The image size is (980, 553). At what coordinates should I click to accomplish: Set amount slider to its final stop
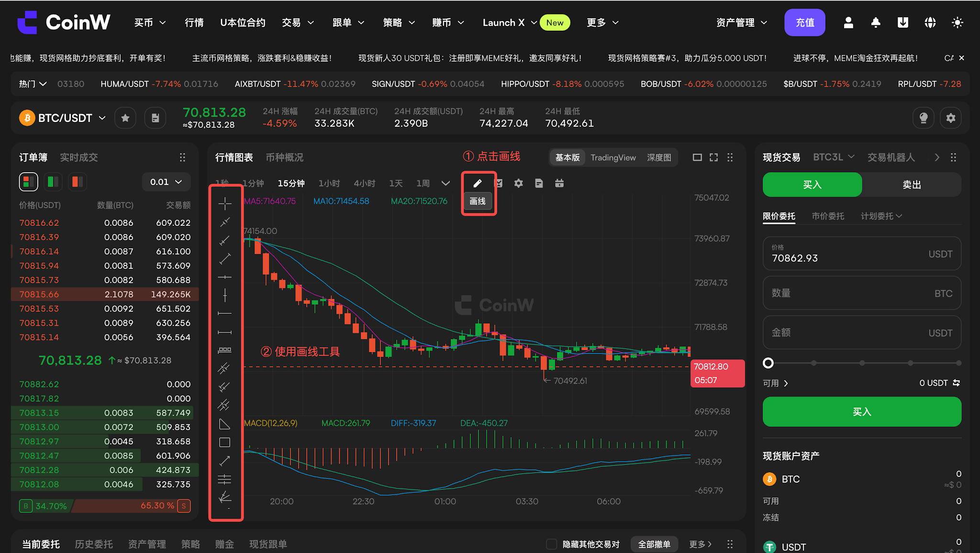point(958,363)
